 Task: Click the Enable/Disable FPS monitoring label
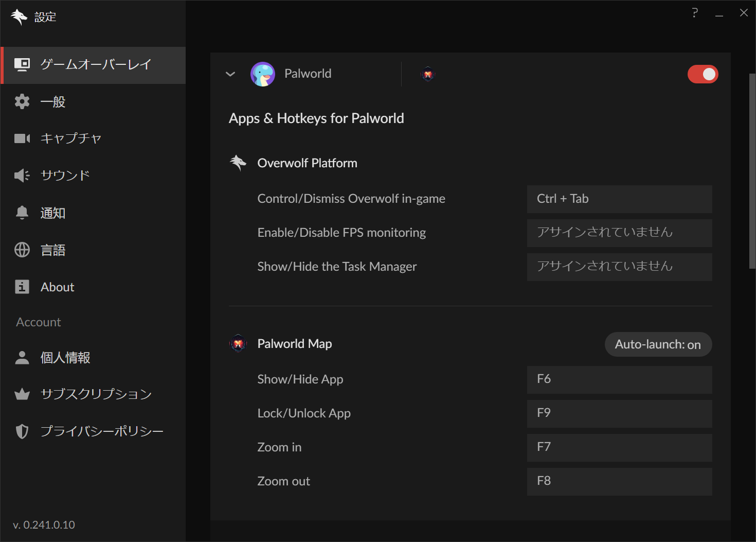341,233
